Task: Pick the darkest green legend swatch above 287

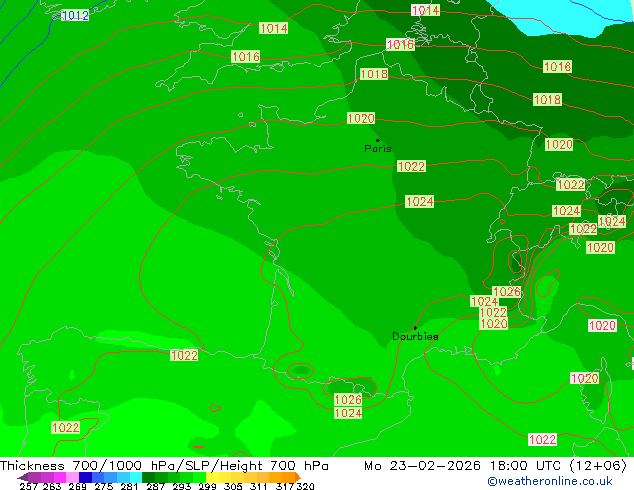Action: pos(148,477)
